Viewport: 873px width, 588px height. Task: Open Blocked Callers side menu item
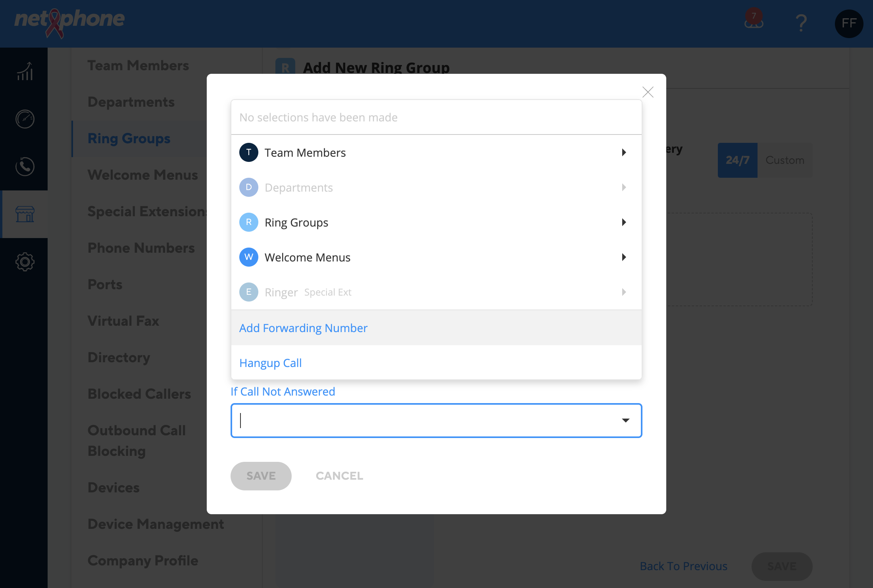[x=139, y=394]
